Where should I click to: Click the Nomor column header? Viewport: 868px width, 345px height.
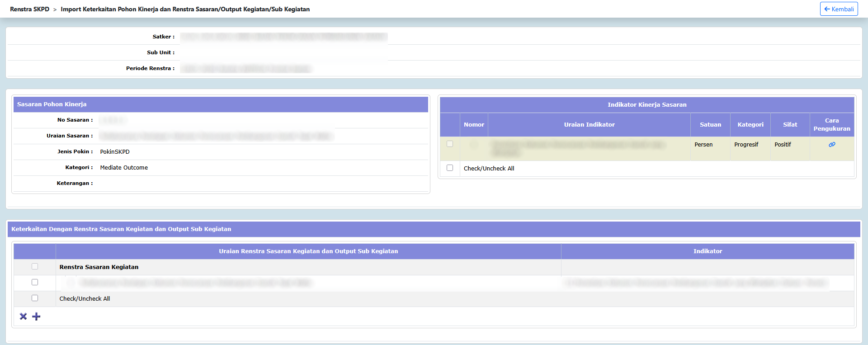tap(473, 125)
